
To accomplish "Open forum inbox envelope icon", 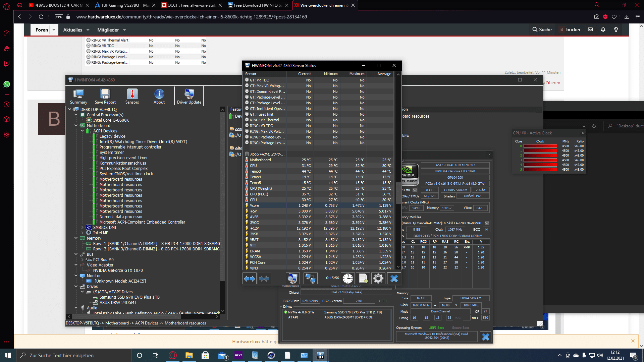I will 590,29.
